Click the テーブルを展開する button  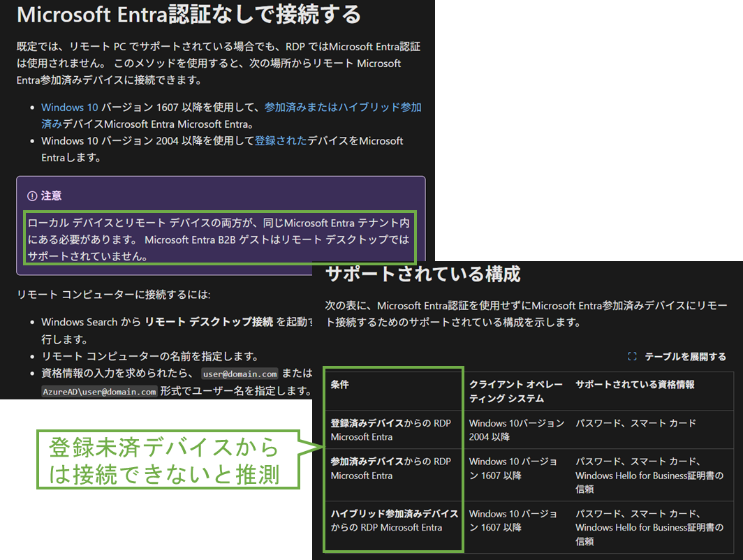685,356
